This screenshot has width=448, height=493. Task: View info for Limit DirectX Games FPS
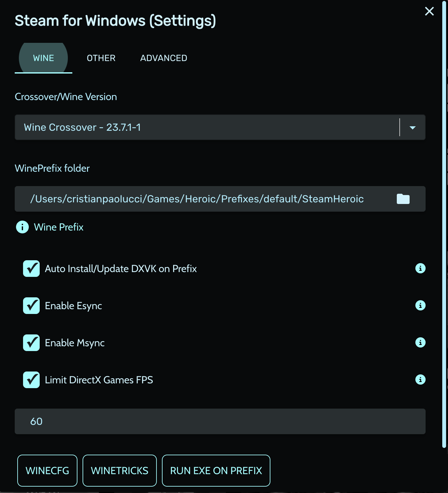(420, 380)
